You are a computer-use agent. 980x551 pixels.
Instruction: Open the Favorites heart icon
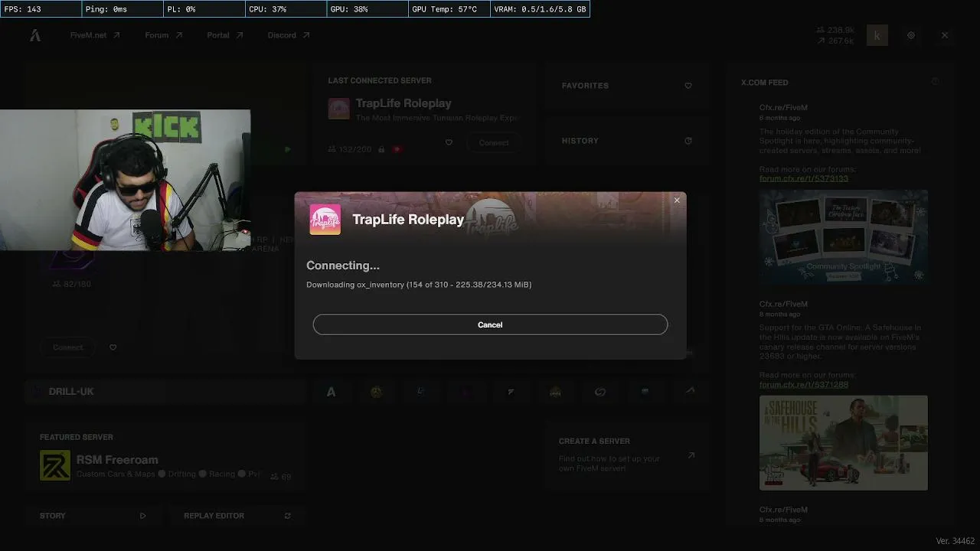tap(688, 86)
